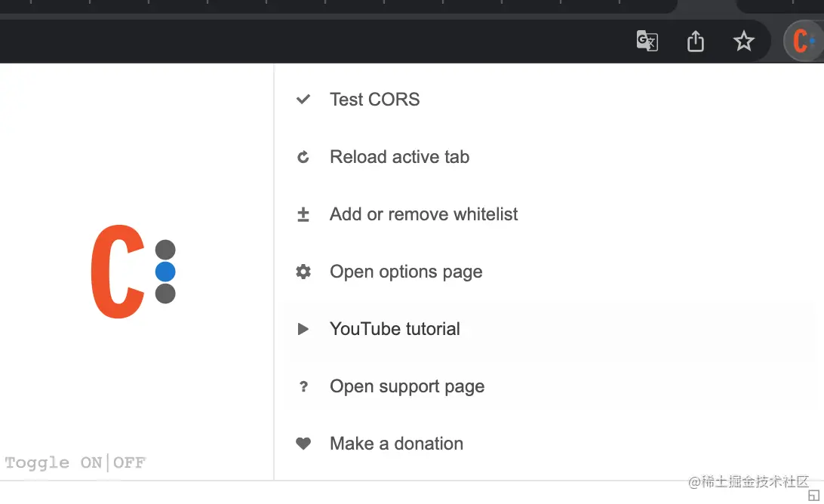Screen dimensions: 824x504
Task: Click the Toggle ON|OFF label
Action: click(x=75, y=463)
